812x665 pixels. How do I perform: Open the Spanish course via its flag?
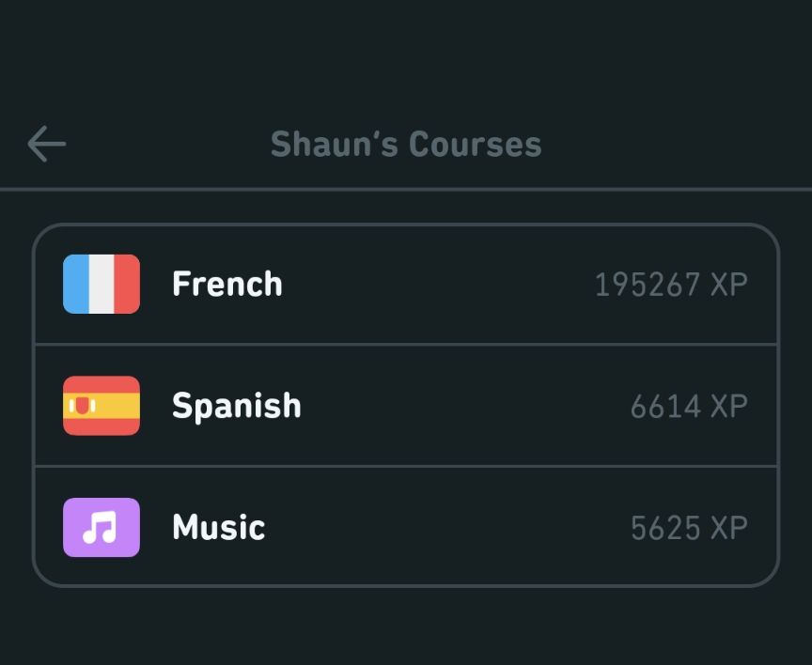click(x=101, y=405)
